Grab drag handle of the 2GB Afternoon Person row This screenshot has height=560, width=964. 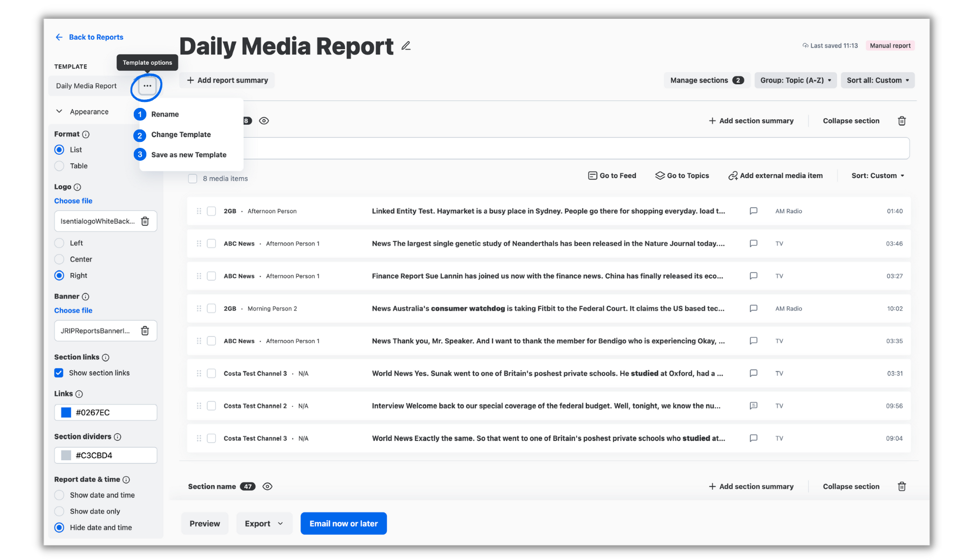tap(199, 211)
